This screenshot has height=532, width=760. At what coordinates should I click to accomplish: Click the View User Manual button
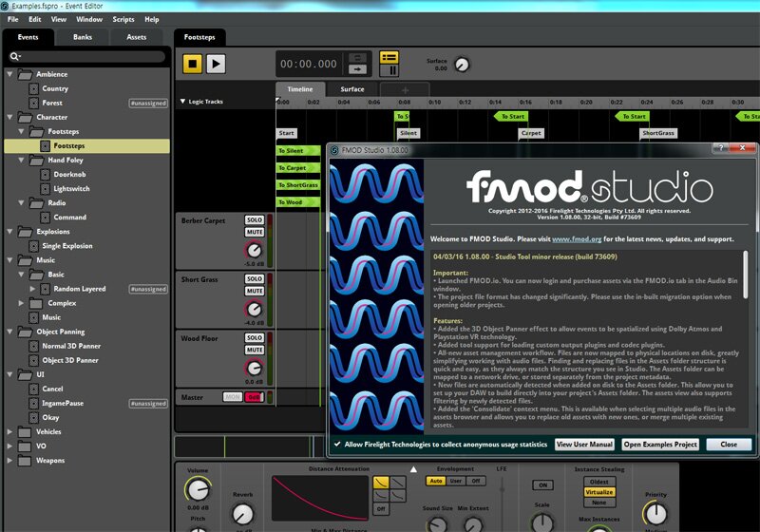pos(584,445)
